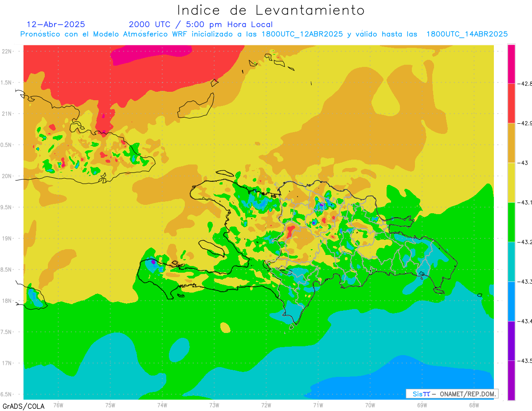Click the legend value "-43.5"
532x411 pixels.
tap(524, 360)
